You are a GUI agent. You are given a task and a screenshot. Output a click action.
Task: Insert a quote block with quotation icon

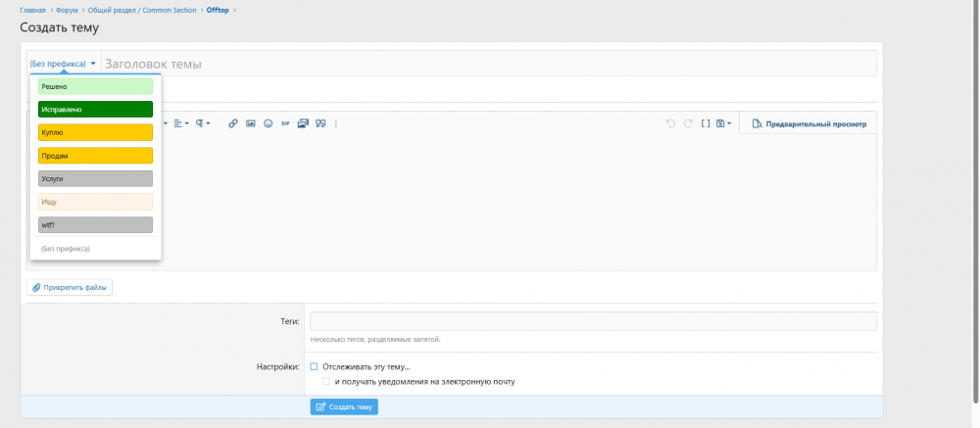[x=320, y=123]
